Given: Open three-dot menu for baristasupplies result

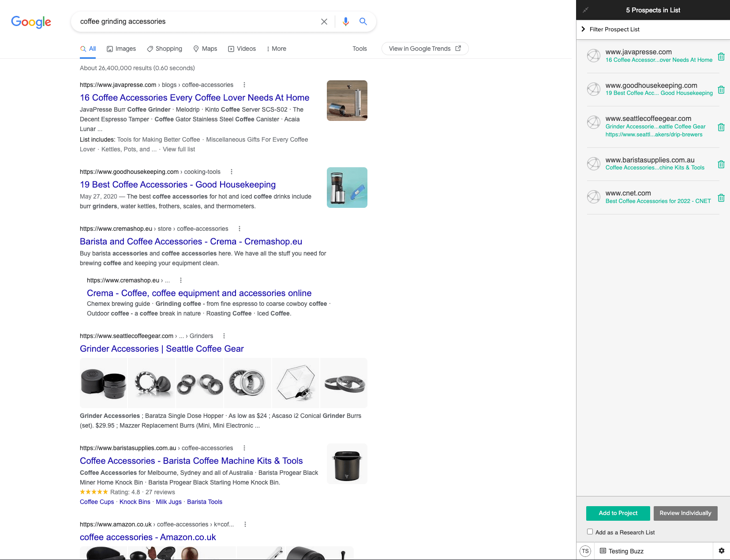Looking at the screenshot, I should (x=244, y=448).
